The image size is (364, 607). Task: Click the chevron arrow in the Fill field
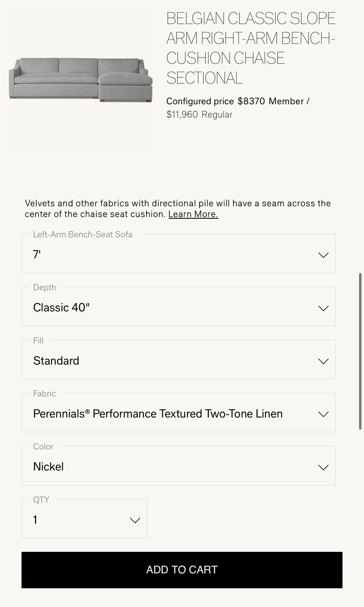[x=323, y=361]
